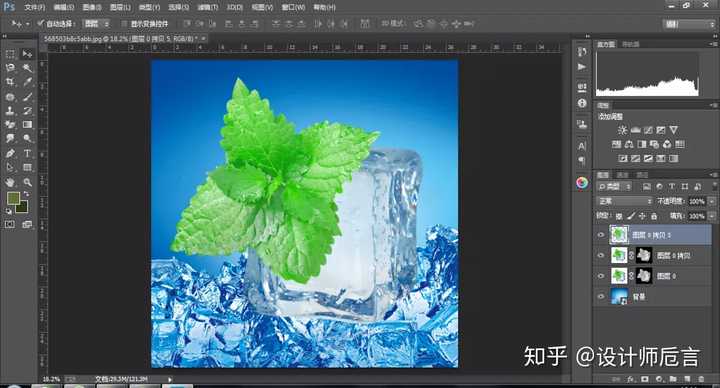Open the Layers panel flyout menu

point(713,175)
